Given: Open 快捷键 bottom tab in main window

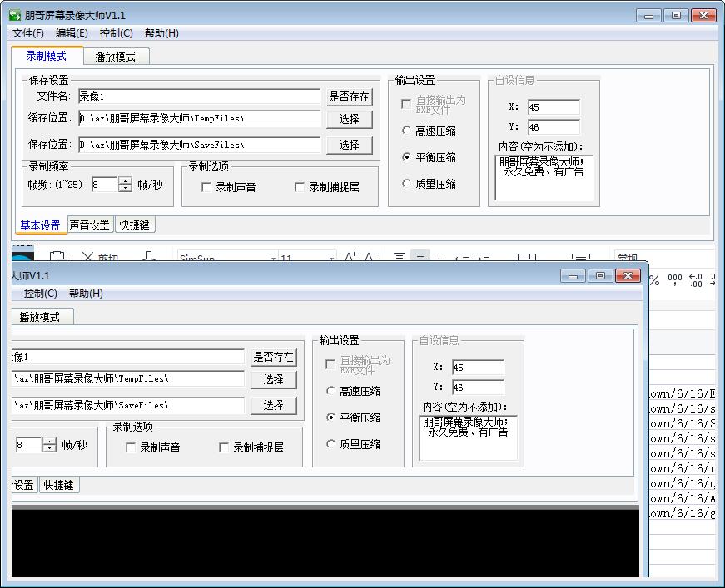Looking at the screenshot, I should (135, 225).
